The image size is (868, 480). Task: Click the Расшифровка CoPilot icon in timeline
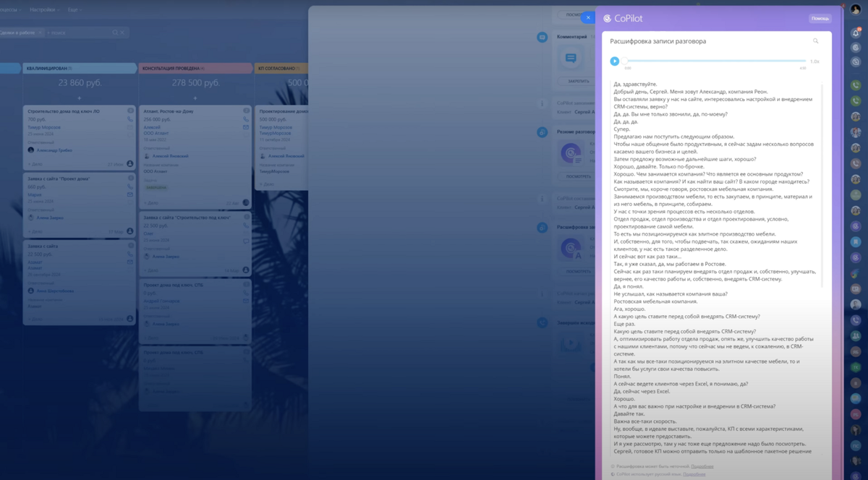[x=571, y=249]
